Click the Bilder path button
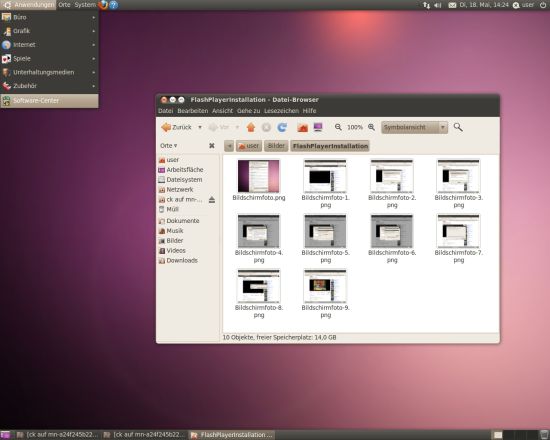 276,146
